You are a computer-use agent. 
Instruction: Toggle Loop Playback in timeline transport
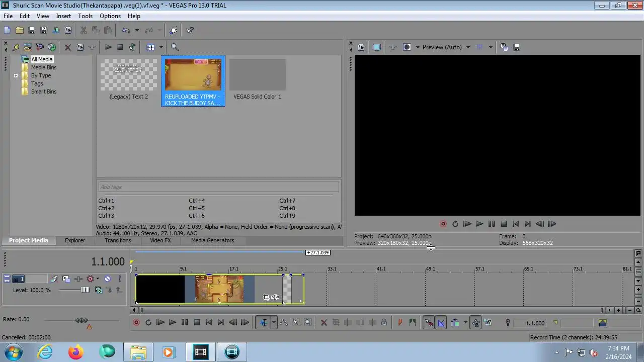coord(148,323)
